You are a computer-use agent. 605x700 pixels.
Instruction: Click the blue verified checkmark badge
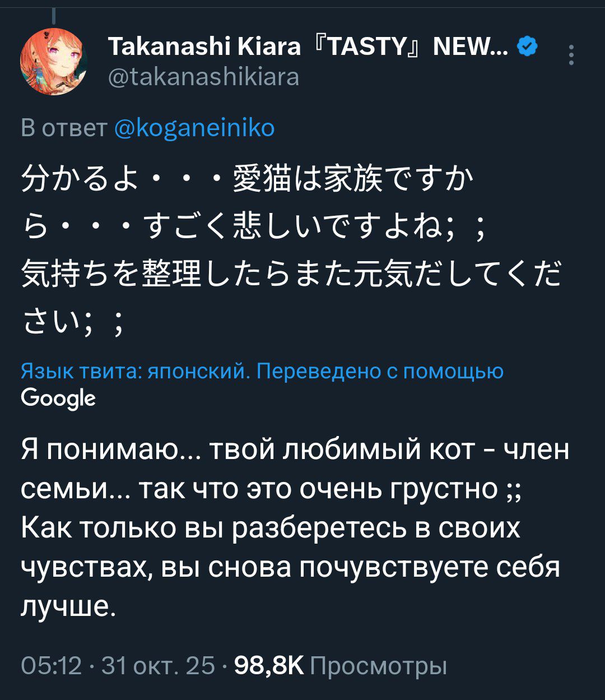527,47
